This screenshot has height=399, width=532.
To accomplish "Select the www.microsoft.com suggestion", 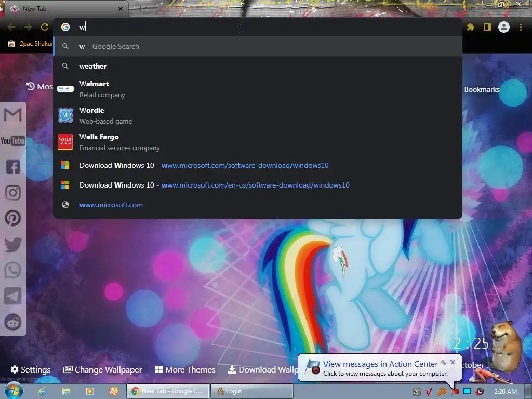I will [258, 205].
